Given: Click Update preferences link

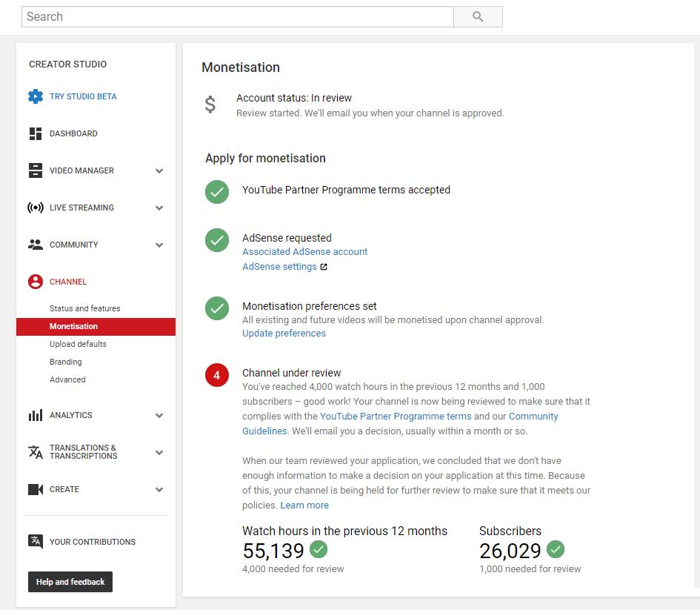Looking at the screenshot, I should (284, 333).
